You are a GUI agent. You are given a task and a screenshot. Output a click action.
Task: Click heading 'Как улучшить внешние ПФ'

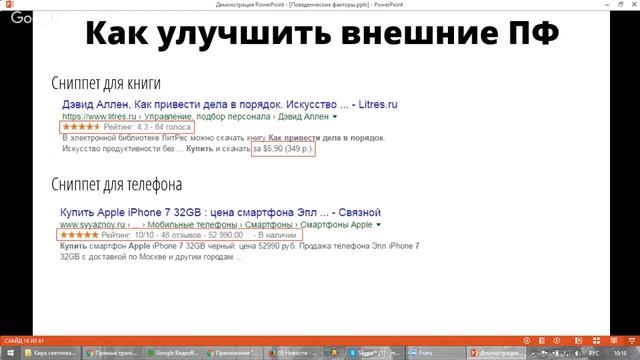322,33
